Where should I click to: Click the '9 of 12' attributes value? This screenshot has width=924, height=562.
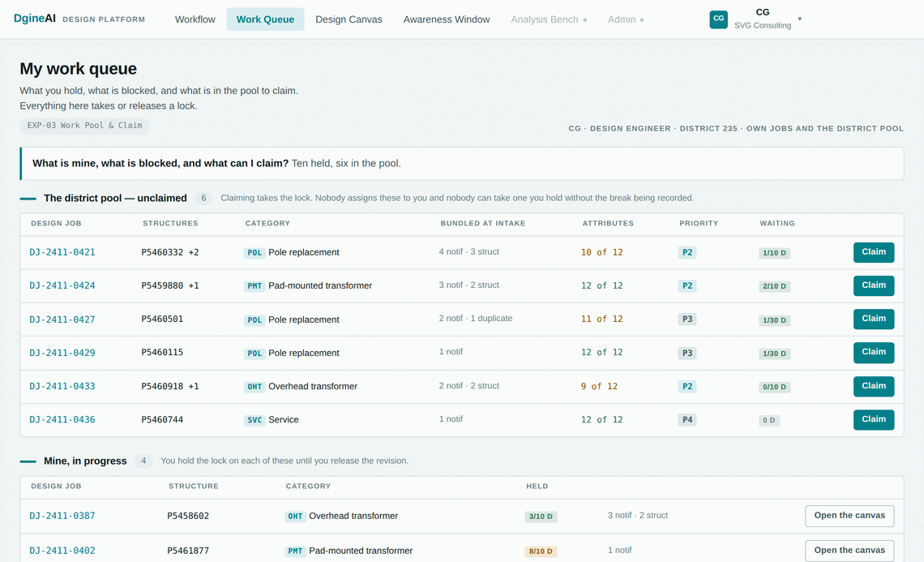click(599, 386)
